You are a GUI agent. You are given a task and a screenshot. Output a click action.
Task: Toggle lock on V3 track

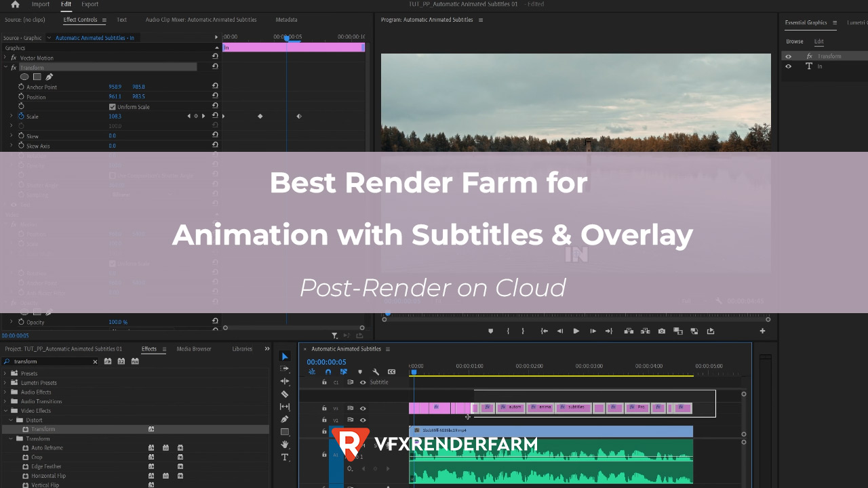tap(324, 408)
